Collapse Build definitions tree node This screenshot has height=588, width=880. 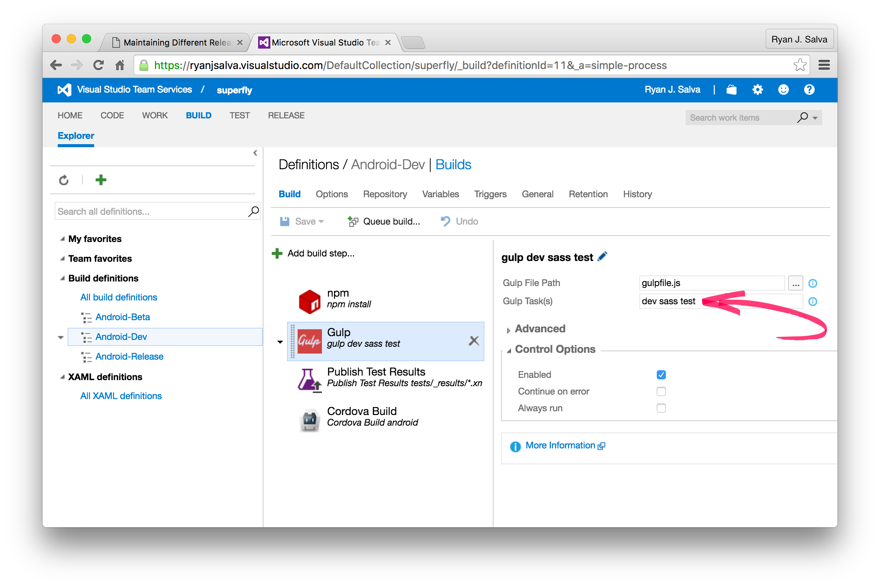tap(62, 278)
